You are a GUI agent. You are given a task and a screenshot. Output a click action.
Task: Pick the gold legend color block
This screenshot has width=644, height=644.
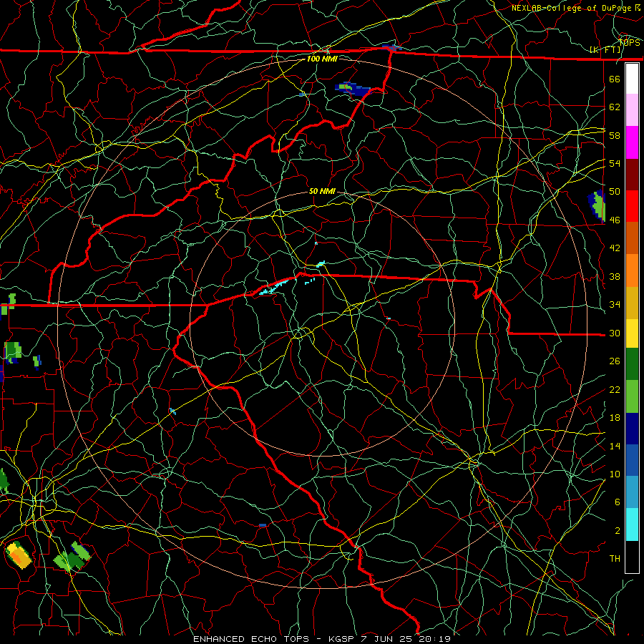pyautogui.click(x=632, y=303)
